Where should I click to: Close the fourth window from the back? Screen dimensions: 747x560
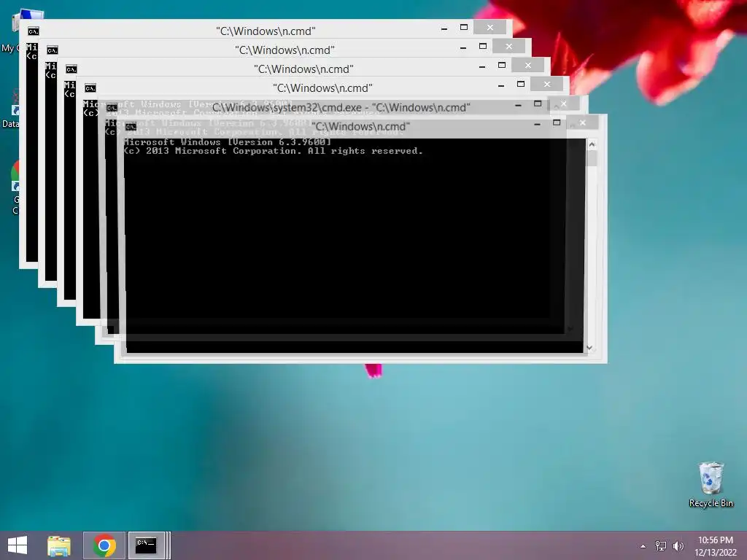[x=547, y=85]
